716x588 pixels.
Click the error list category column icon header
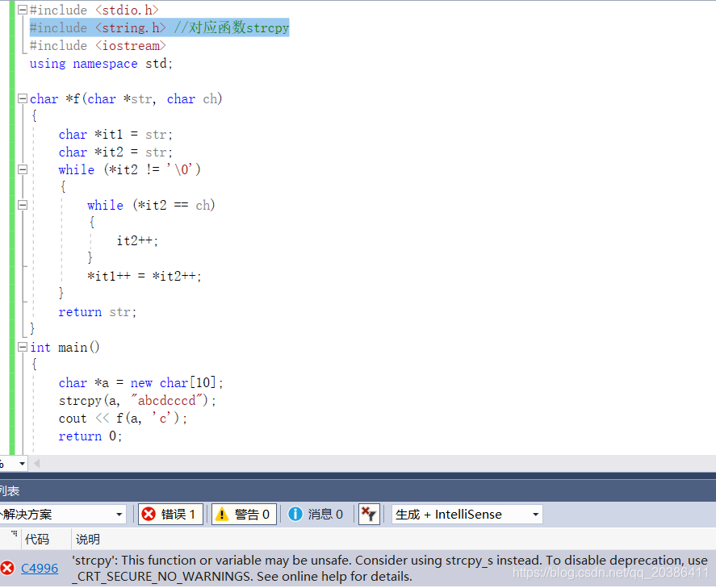14,533
